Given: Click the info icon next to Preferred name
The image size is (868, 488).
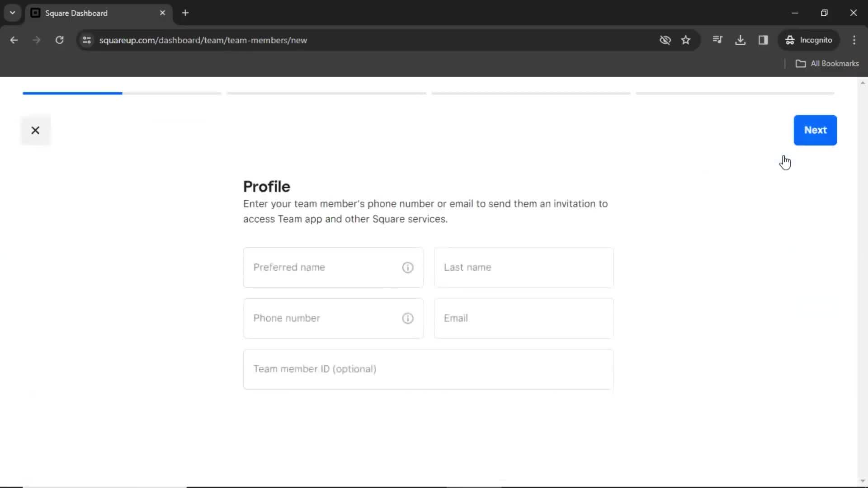Looking at the screenshot, I should [x=408, y=266].
